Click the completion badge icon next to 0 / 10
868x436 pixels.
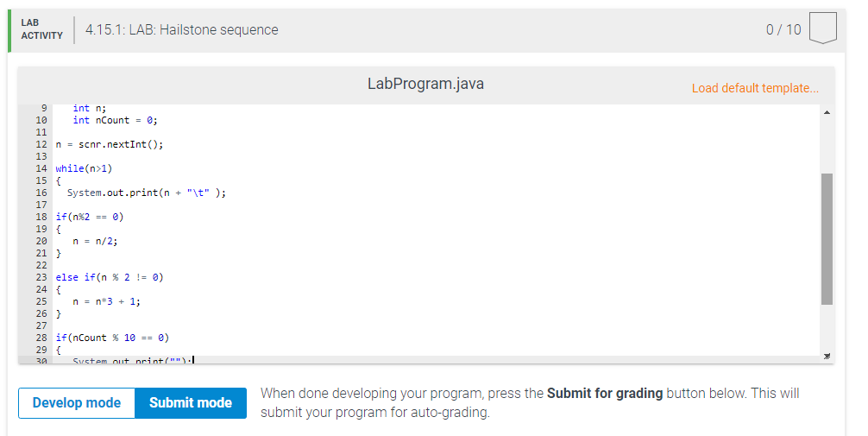822,28
